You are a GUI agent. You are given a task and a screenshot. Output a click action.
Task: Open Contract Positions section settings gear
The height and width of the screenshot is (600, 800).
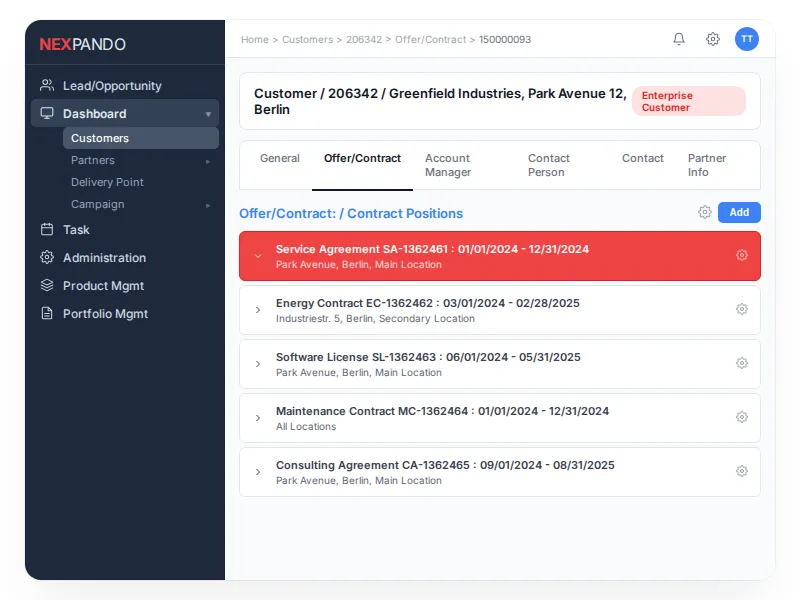point(705,212)
